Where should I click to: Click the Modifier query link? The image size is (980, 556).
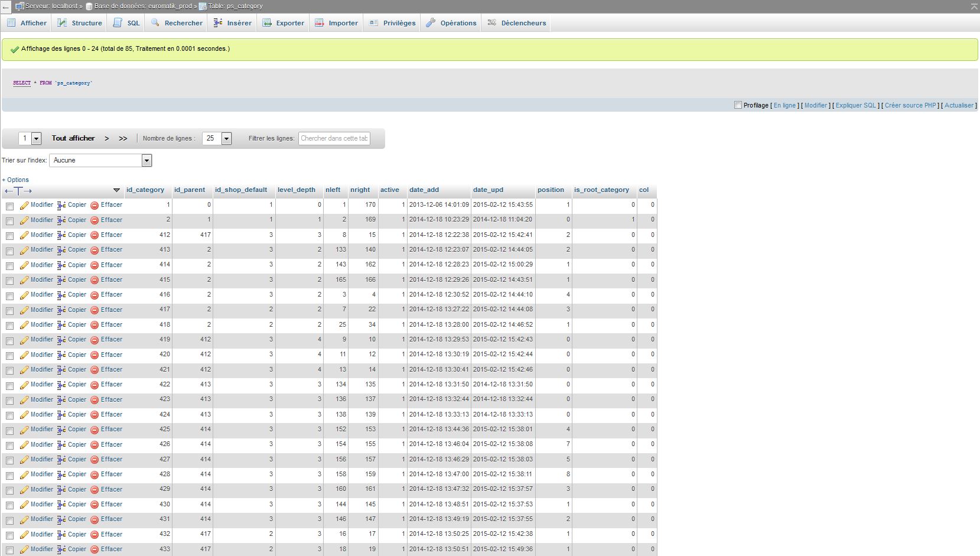(816, 105)
